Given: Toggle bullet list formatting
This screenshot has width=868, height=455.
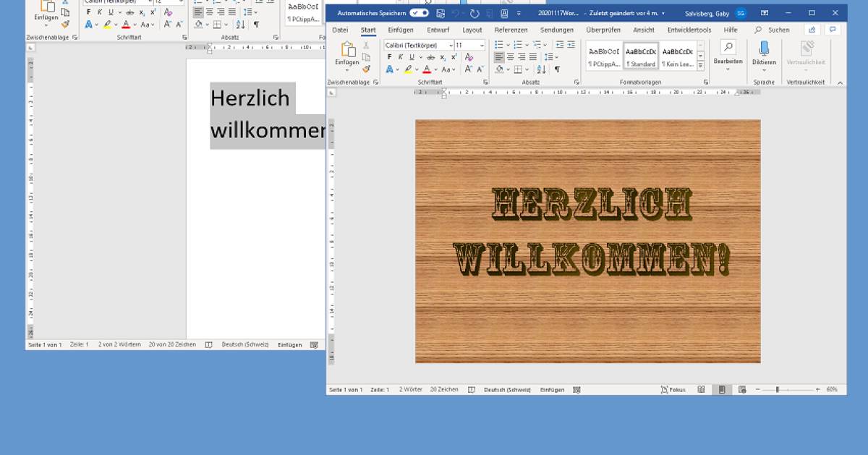Looking at the screenshot, I should (x=499, y=45).
